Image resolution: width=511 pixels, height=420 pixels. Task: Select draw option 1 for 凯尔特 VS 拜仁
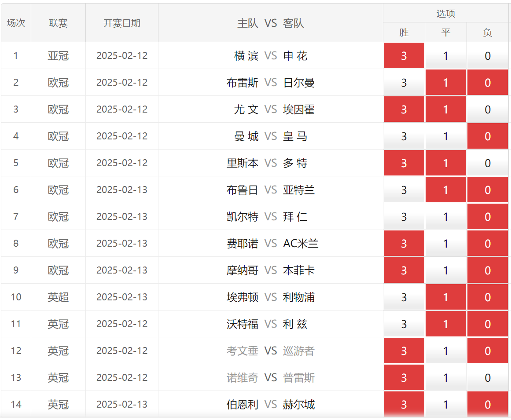tap(445, 216)
